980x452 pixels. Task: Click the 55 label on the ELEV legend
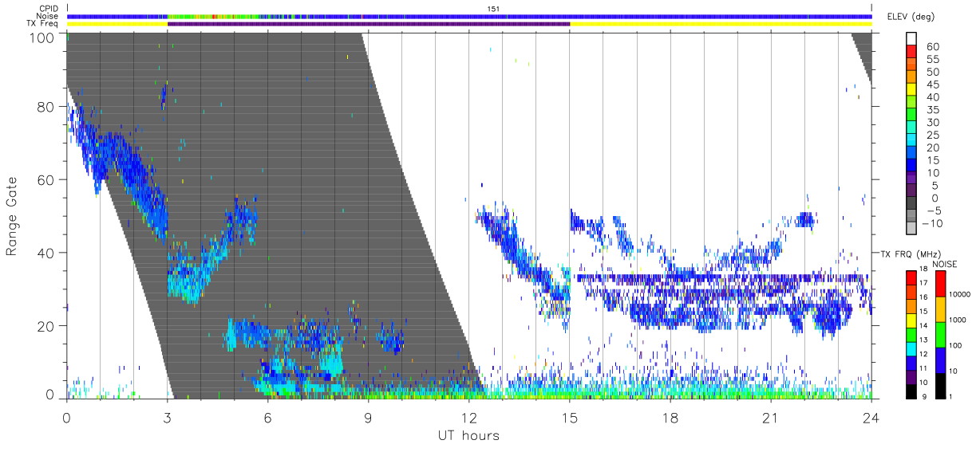933,60
